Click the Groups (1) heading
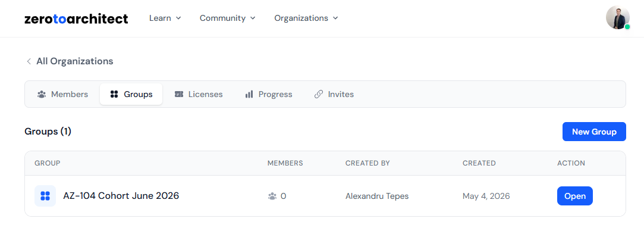 [48, 132]
